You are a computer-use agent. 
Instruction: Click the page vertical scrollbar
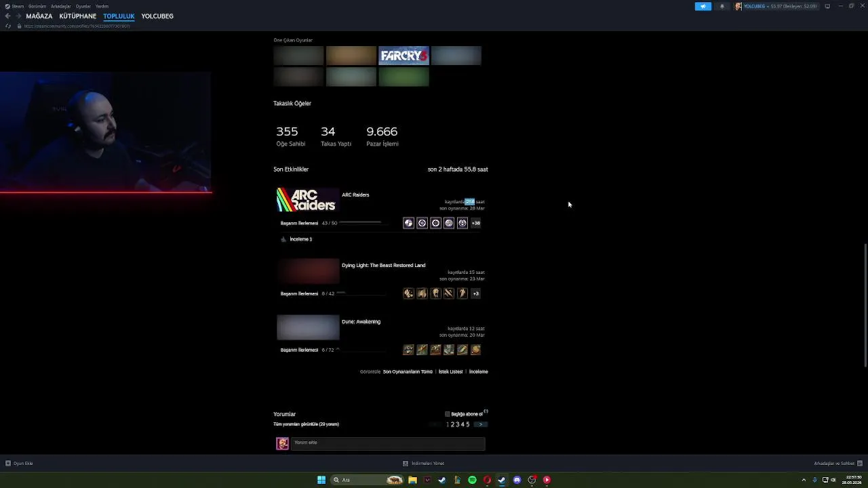[865, 305]
